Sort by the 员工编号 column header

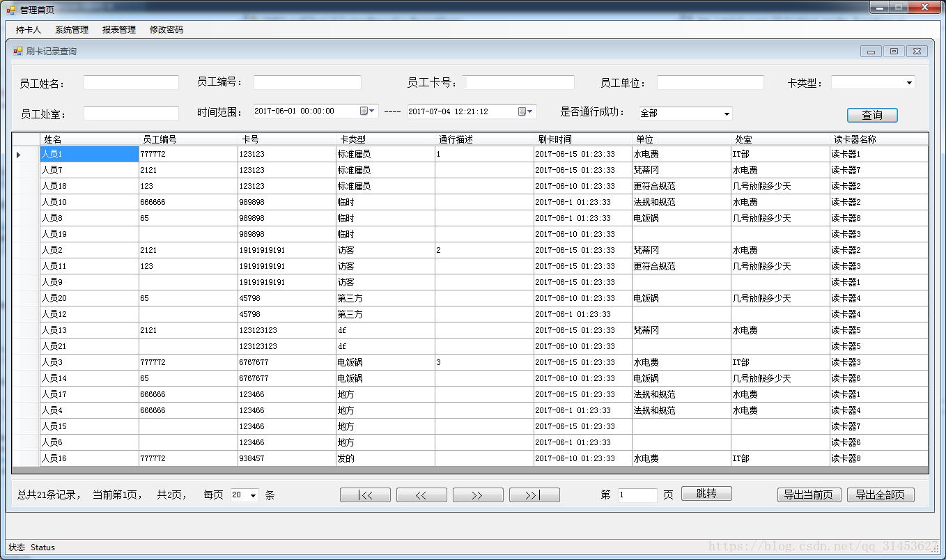[x=188, y=139]
